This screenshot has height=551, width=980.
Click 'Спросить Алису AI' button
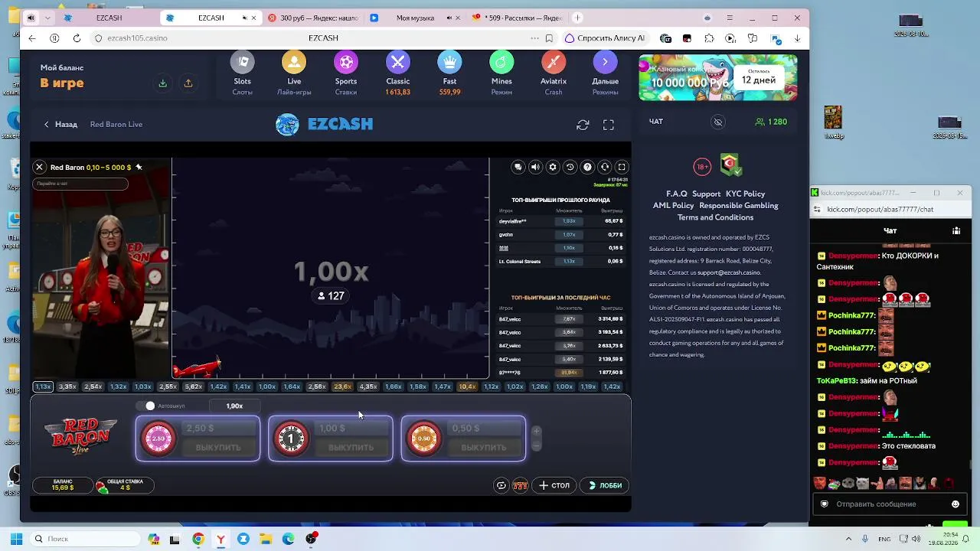coord(605,38)
